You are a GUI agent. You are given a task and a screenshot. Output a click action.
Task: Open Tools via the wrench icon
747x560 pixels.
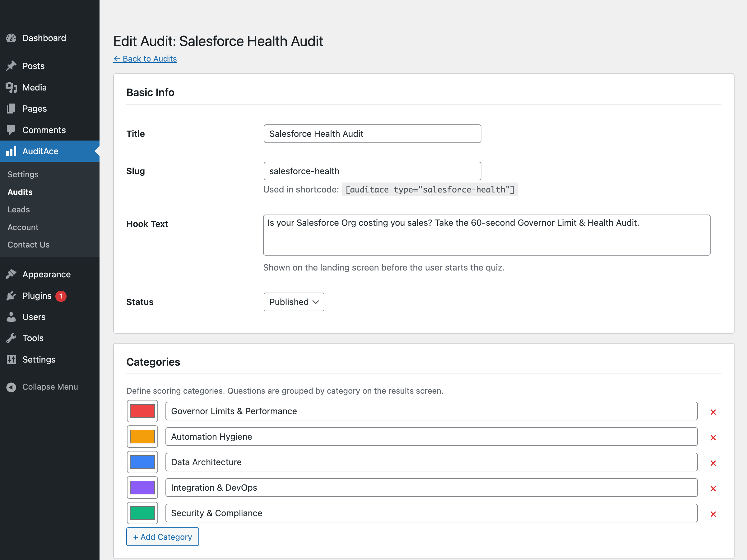click(12, 338)
